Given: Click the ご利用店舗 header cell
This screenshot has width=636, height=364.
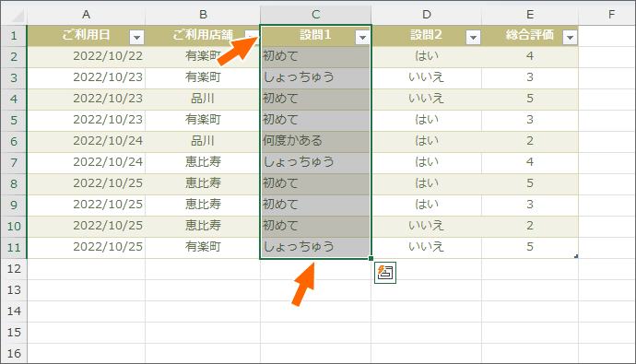Looking at the screenshot, I should click(x=203, y=36).
